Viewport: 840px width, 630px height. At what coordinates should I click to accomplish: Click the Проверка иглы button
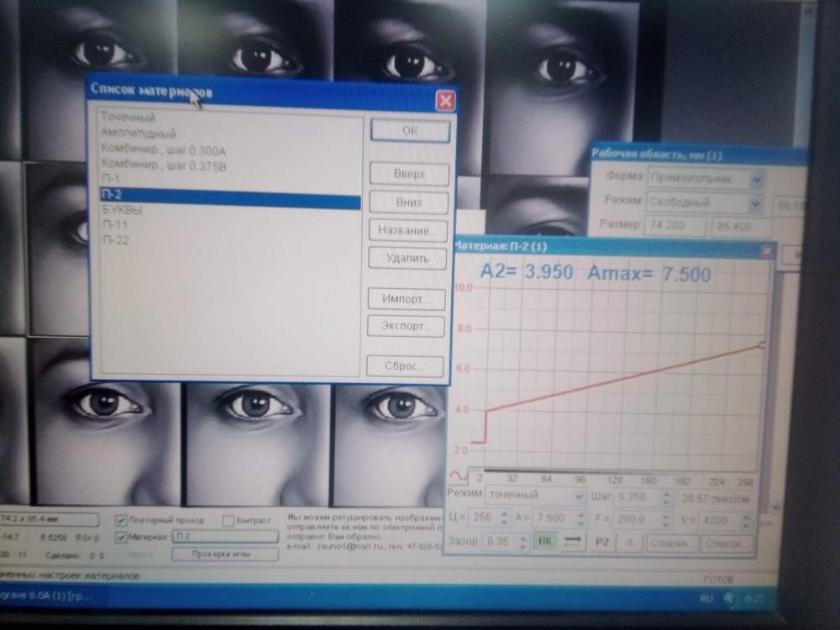point(224,554)
